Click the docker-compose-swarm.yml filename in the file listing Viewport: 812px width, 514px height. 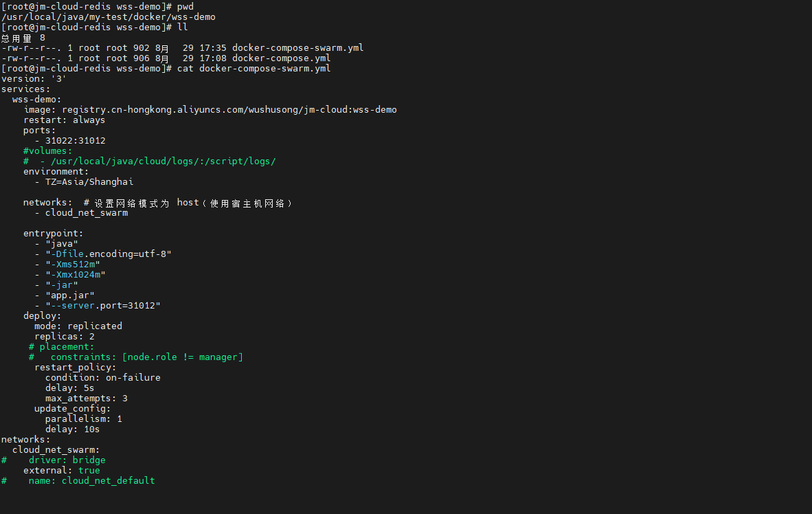(x=297, y=47)
